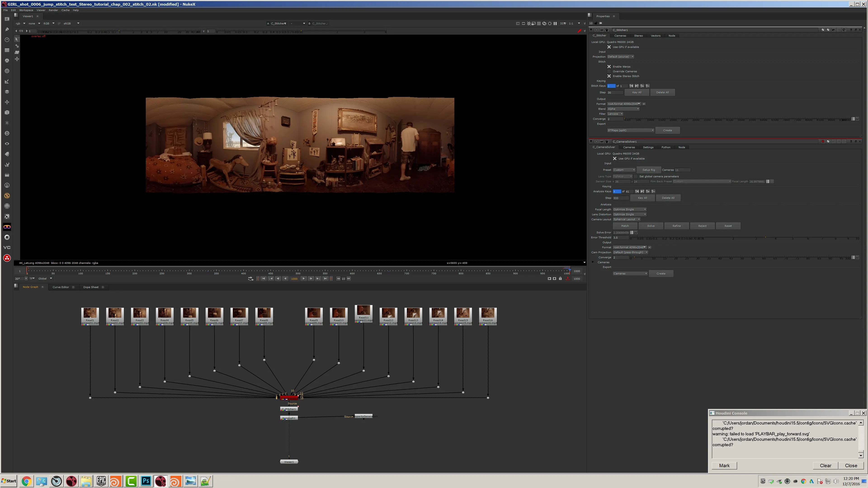
Task: Open the Transform nodes arrows icon
Action: (x=7, y=102)
